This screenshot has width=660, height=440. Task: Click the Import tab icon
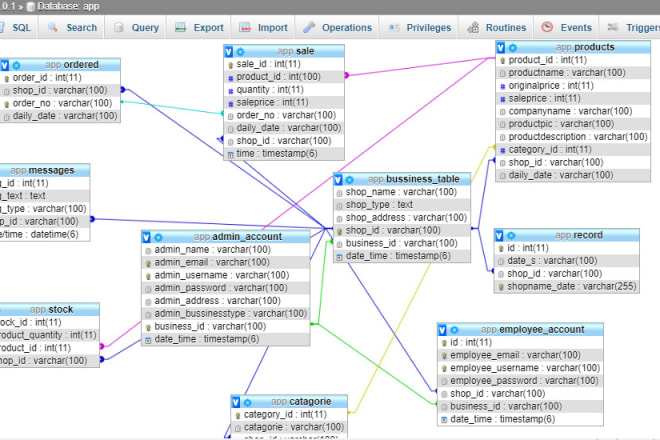point(245,27)
